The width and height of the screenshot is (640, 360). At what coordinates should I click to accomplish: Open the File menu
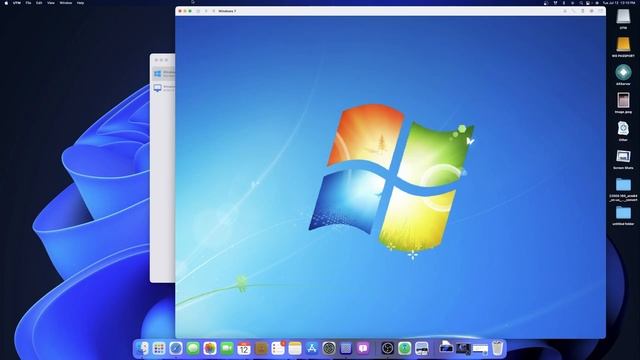coord(28,3)
